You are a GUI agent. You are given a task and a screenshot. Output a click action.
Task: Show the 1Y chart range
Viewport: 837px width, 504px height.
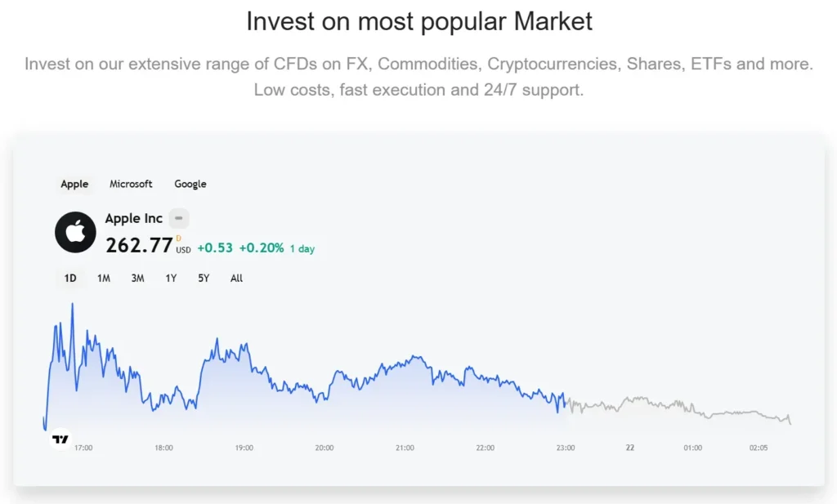(x=171, y=279)
